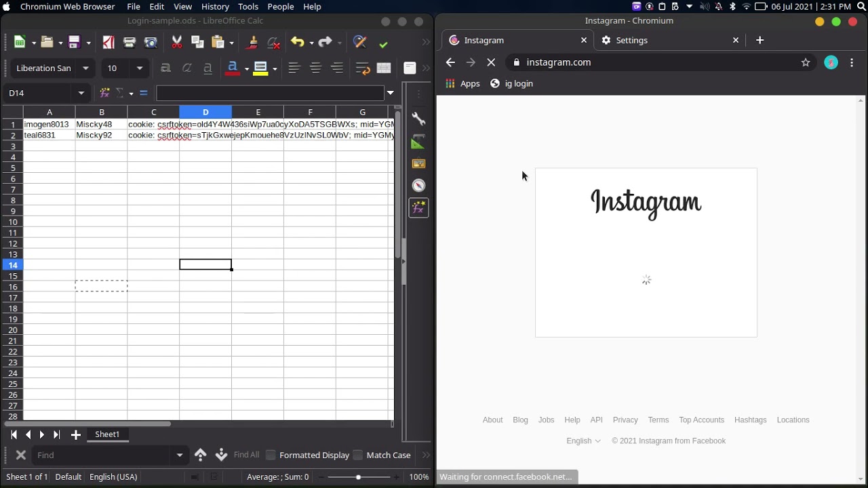Cut selection with the scissors icon
Viewport: 868px width, 488px height.
(x=177, y=43)
